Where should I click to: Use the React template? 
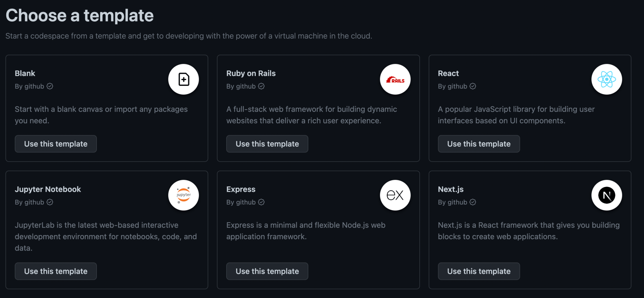[x=479, y=144]
